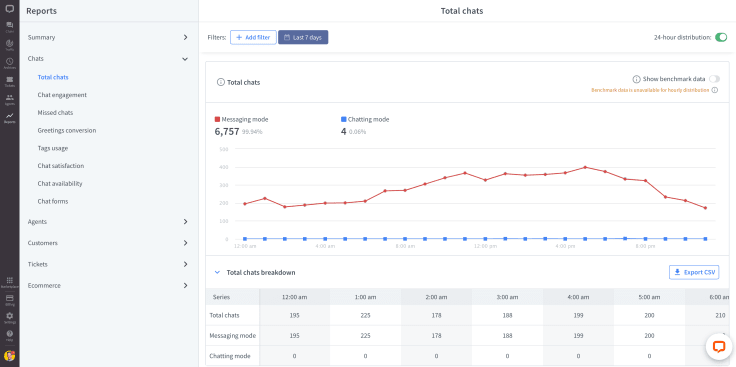
Task: Turn off 24-hour distribution toggle
Action: click(x=721, y=38)
